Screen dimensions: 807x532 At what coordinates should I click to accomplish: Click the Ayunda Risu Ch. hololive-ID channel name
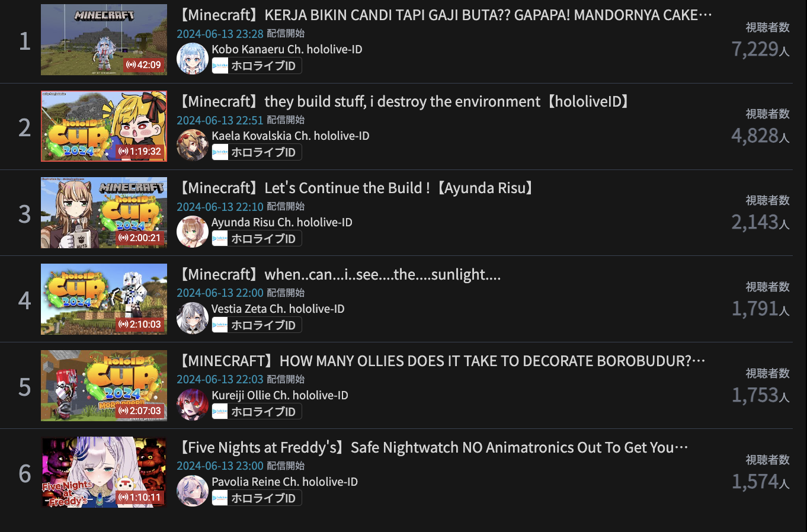click(x=282, y=222)
